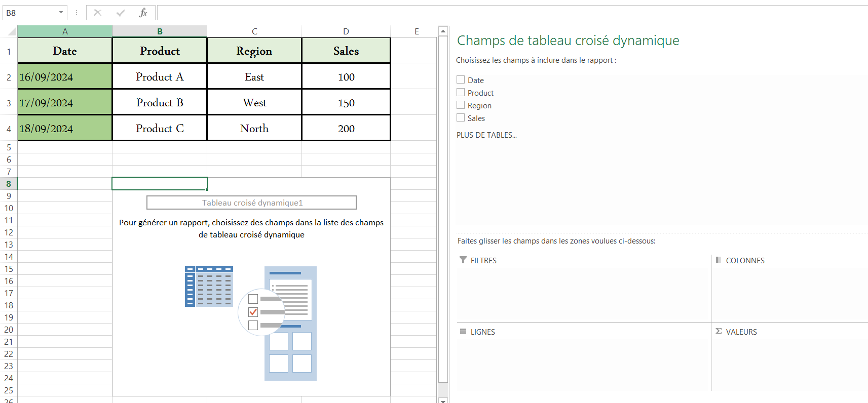Click the Champs de tableau croisé dynamique title

pyautogui.click(x=568, y=41)
